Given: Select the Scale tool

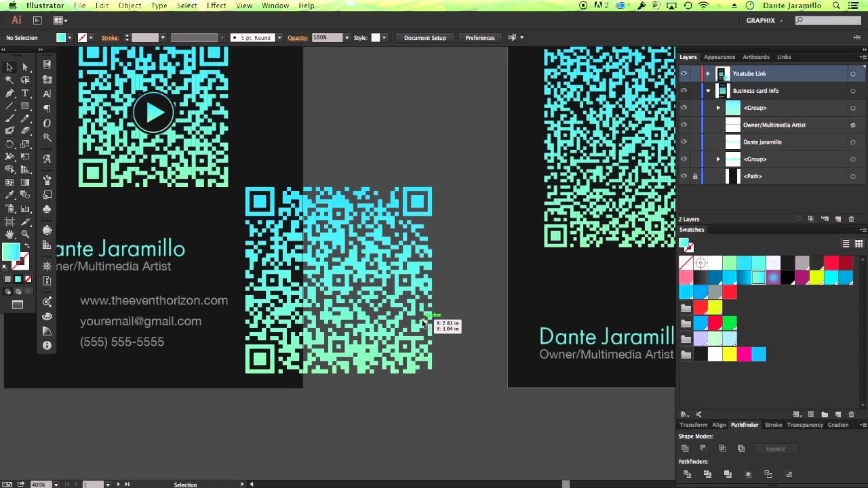Looking at the screenshot, I should (25, 144).
